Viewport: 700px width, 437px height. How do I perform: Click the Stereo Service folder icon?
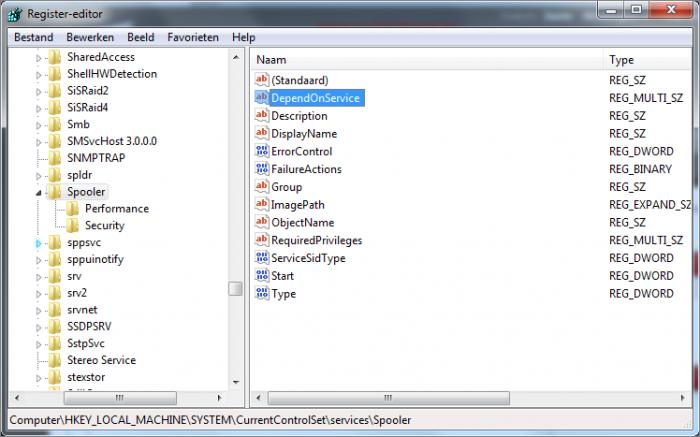(x=54, y=360)
